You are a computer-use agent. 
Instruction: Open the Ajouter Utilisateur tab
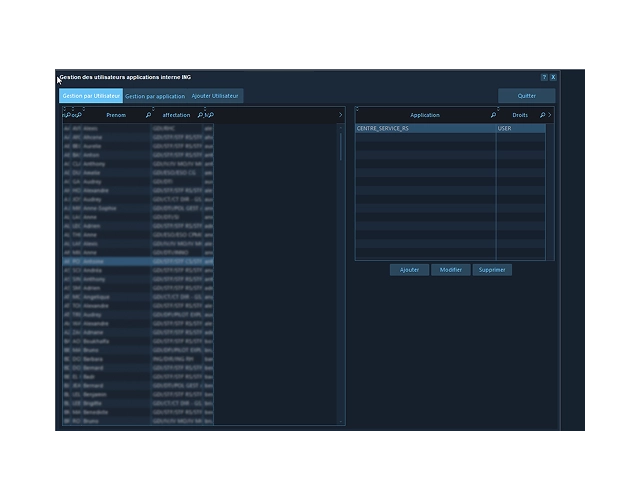coord(215,96)
